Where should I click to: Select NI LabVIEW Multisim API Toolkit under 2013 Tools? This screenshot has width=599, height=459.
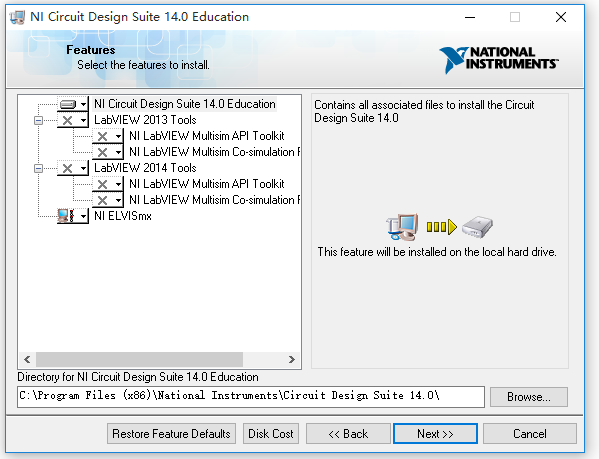[x=207, y=136]
